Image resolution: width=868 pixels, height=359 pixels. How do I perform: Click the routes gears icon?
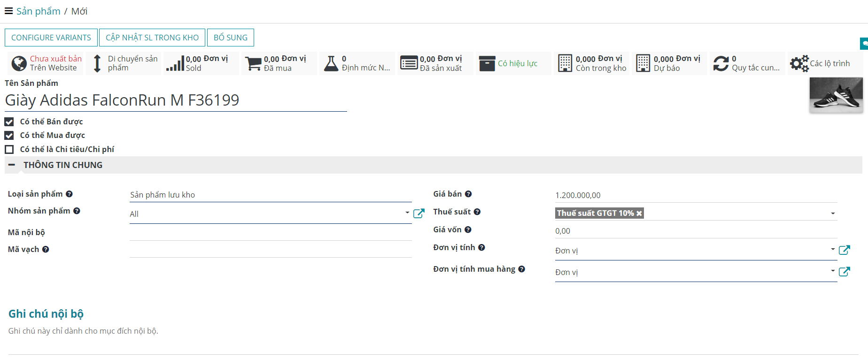click(799, 63)
